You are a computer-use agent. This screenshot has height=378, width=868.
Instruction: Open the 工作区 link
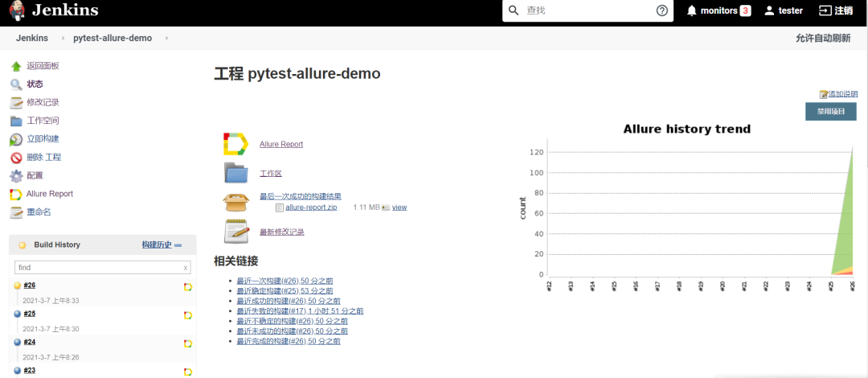pyautogui.click(x=271, y=174)
